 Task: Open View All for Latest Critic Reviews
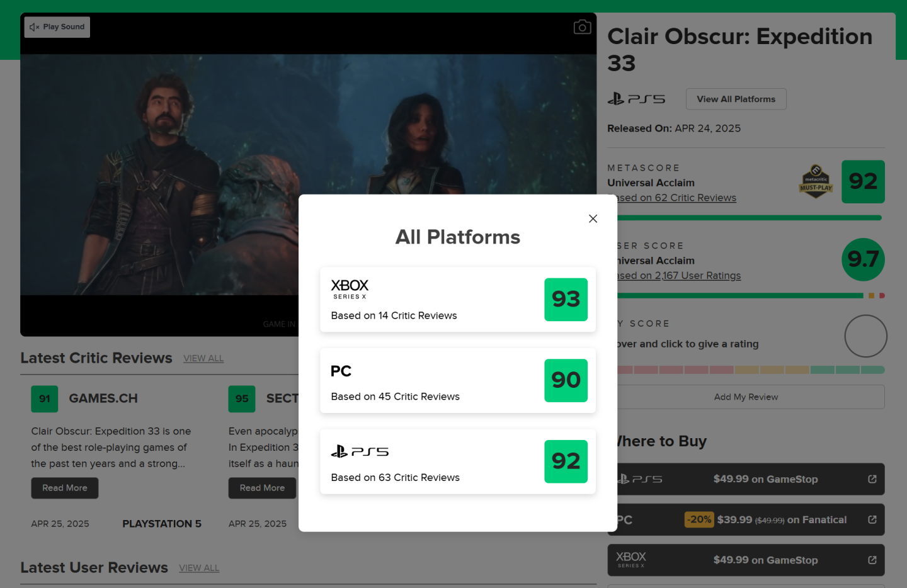(203, 358)
